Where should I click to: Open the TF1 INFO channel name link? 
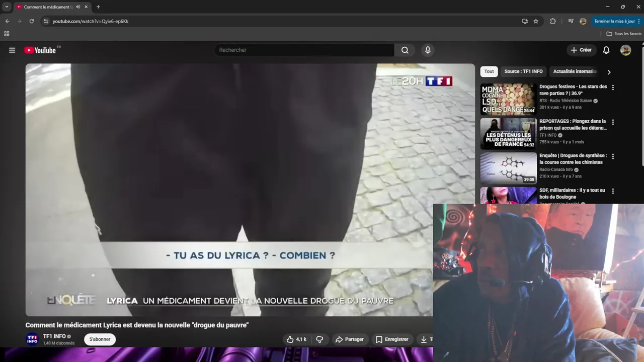click(x=54, y=336)
